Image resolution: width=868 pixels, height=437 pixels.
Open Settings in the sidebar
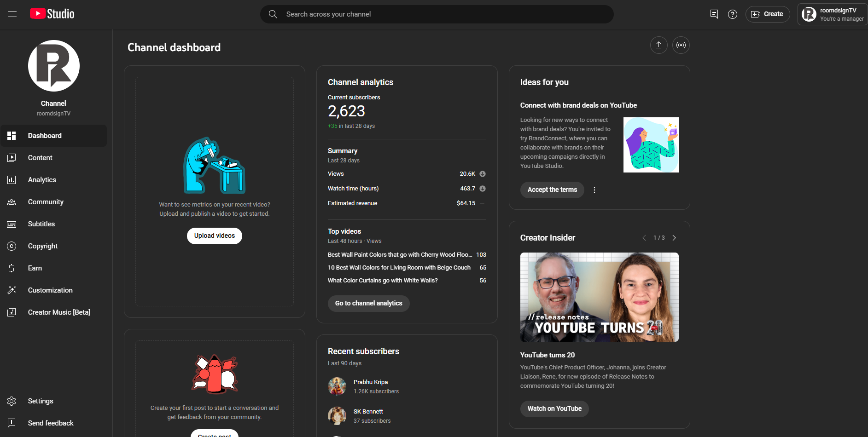(54, 401)
